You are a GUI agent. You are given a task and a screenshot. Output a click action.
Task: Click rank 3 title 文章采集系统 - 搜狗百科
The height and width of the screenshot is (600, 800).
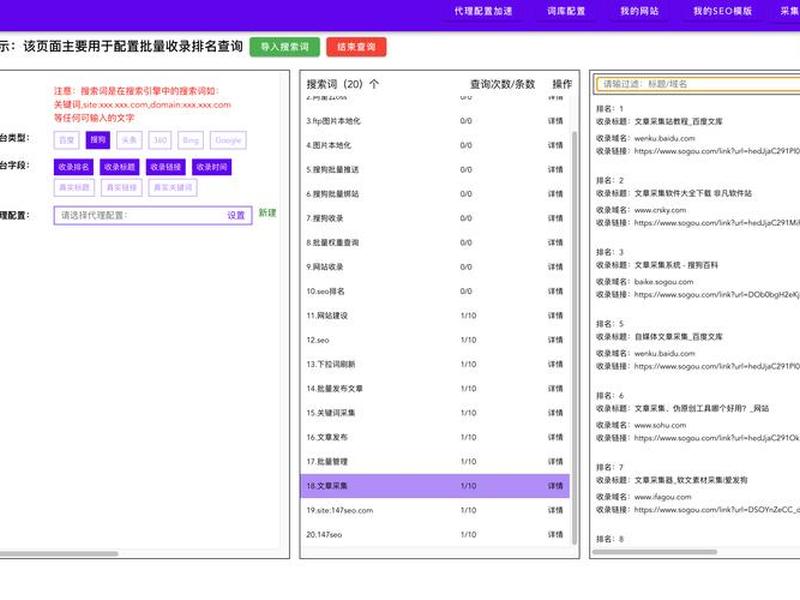[676, 265]
